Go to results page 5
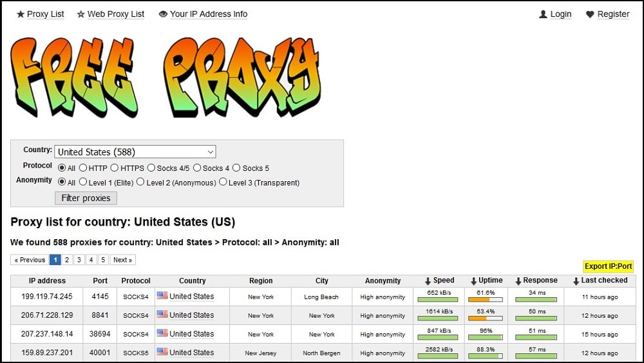Image resolution: width=644 pixels, height=363 pixels. [103, 260]
